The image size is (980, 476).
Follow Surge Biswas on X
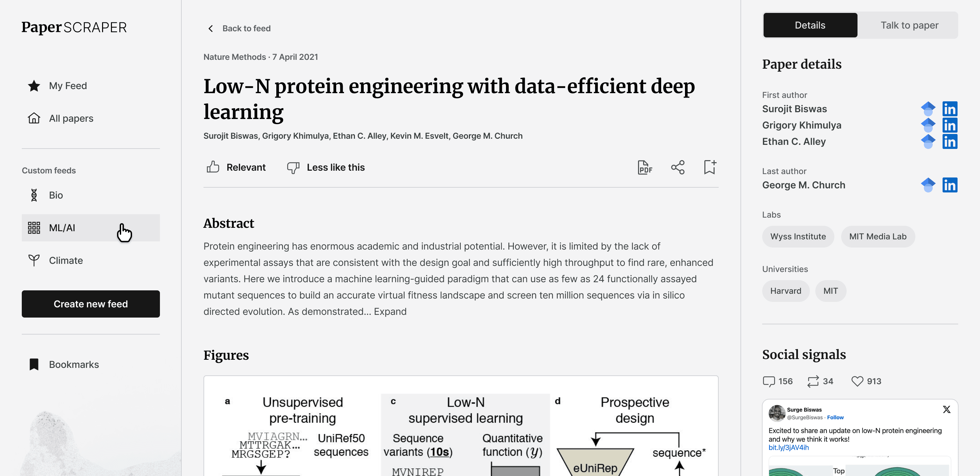click(x=835, y=418)
